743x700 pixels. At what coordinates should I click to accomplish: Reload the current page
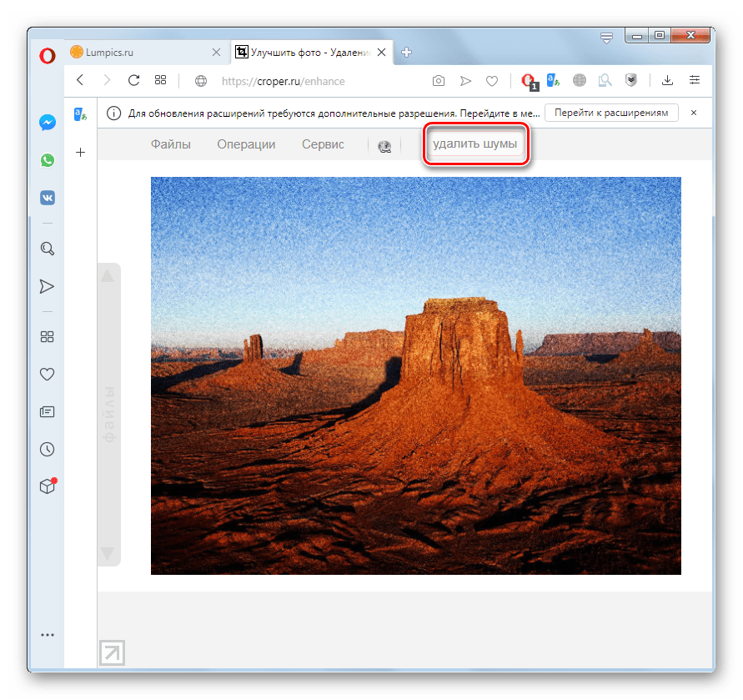(133, 80)
